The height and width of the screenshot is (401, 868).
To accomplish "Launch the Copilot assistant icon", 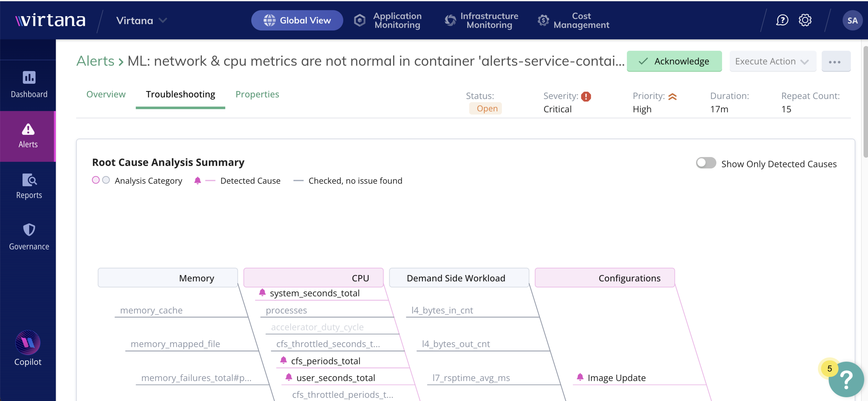I will [28, 342].
